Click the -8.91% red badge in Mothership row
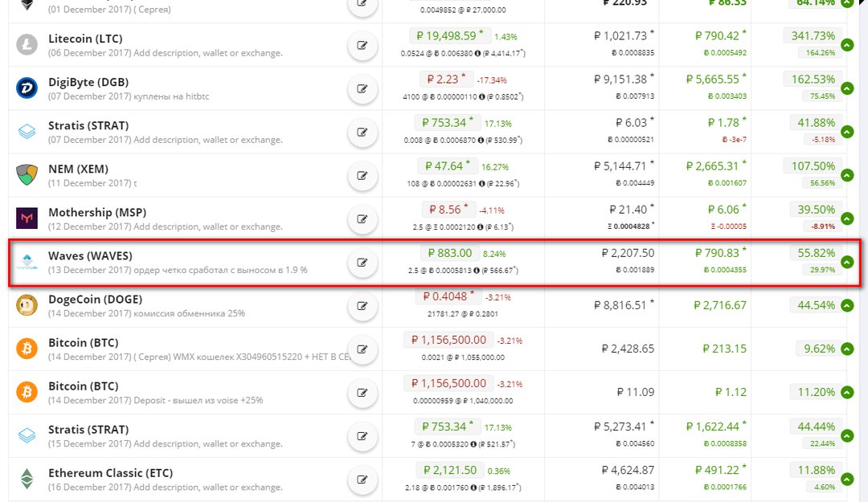Image resolution: width=868 pixels, height=502 pixels. pyautogui.click(x=823, y=227)
